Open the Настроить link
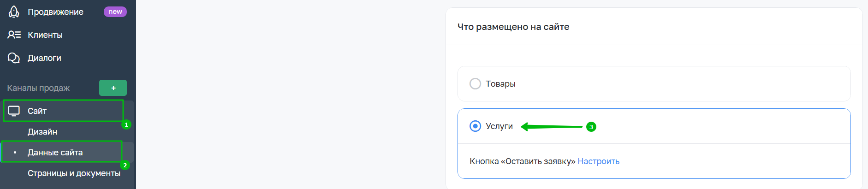The width and height of the screenshot is (868, 189). [598, 161]
